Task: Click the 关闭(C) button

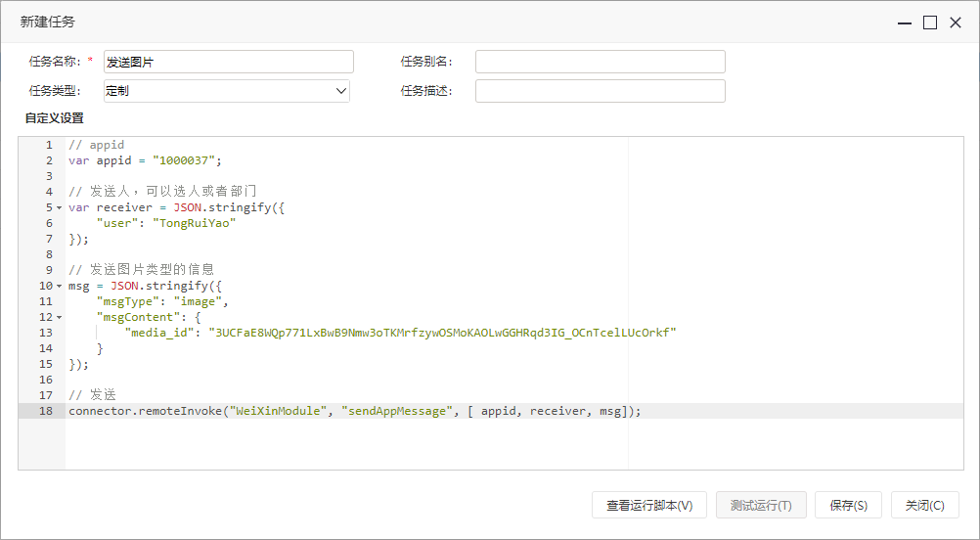Action: tap(924, 505)
